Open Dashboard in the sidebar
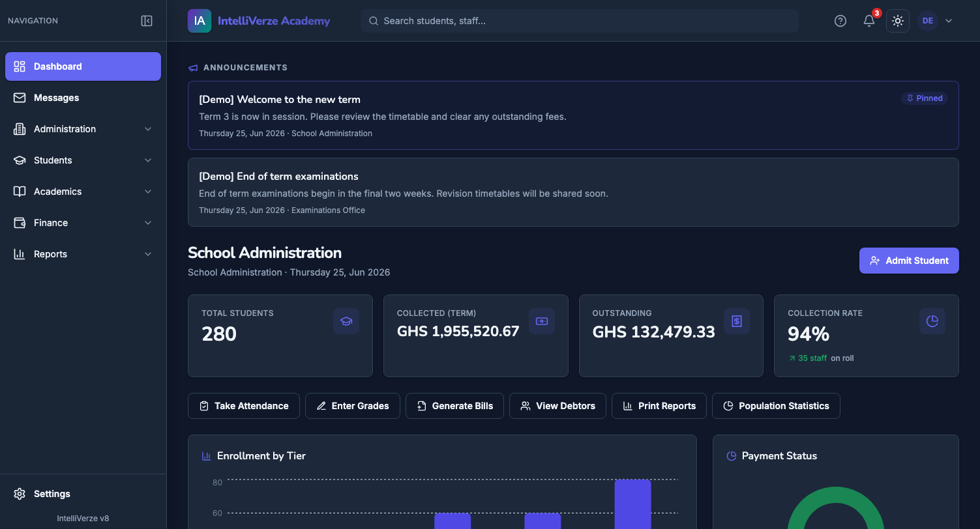Viewport: 980px width, 529px height. pyautogui.click(x=83, y=66)
